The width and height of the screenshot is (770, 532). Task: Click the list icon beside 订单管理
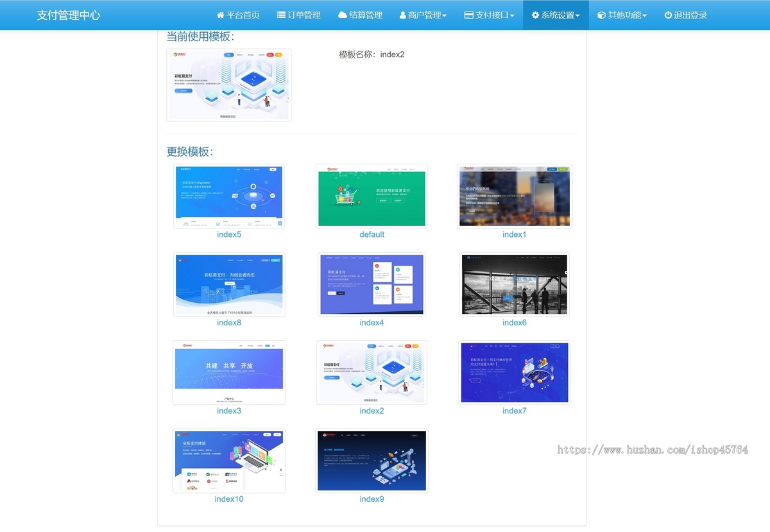281,15
